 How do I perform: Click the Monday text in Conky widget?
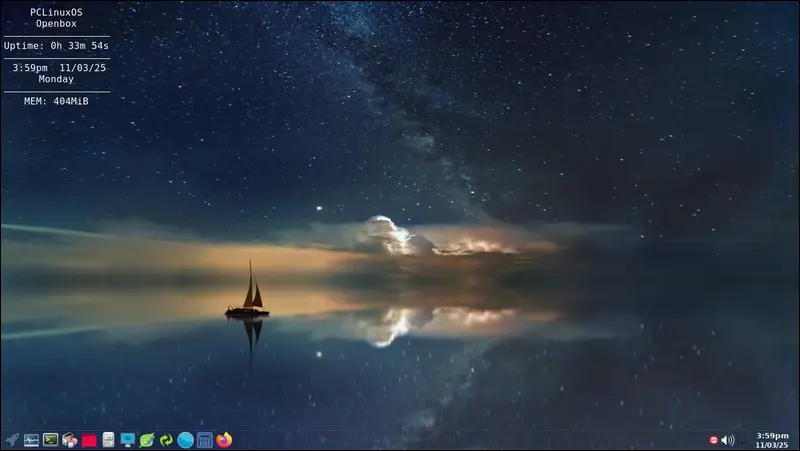pos(56,79)
